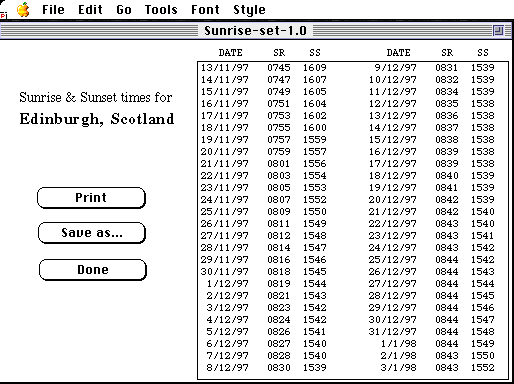514x384 pixels.
Task: Click sunset time 1552
Action: pyautogui.click(x=483, y=368)
